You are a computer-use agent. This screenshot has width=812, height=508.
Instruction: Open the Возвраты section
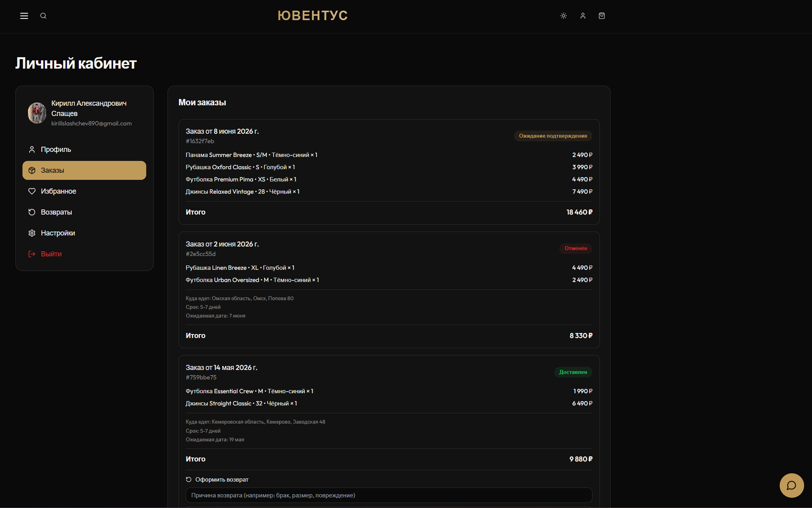84,212
